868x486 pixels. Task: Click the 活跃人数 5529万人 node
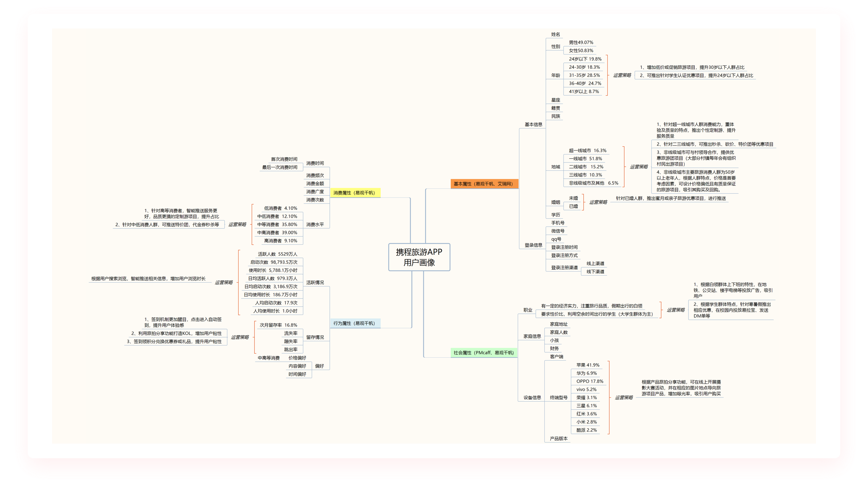pos(277,254)
